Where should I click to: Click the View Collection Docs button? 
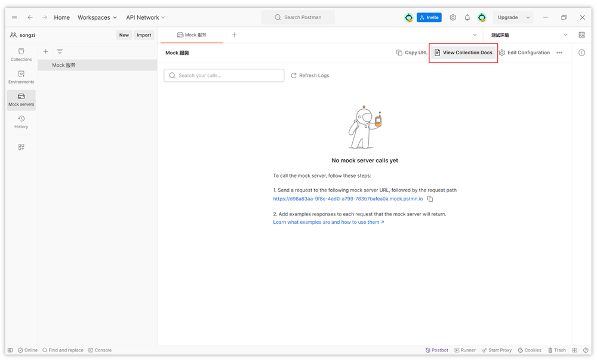pos(465,53)
